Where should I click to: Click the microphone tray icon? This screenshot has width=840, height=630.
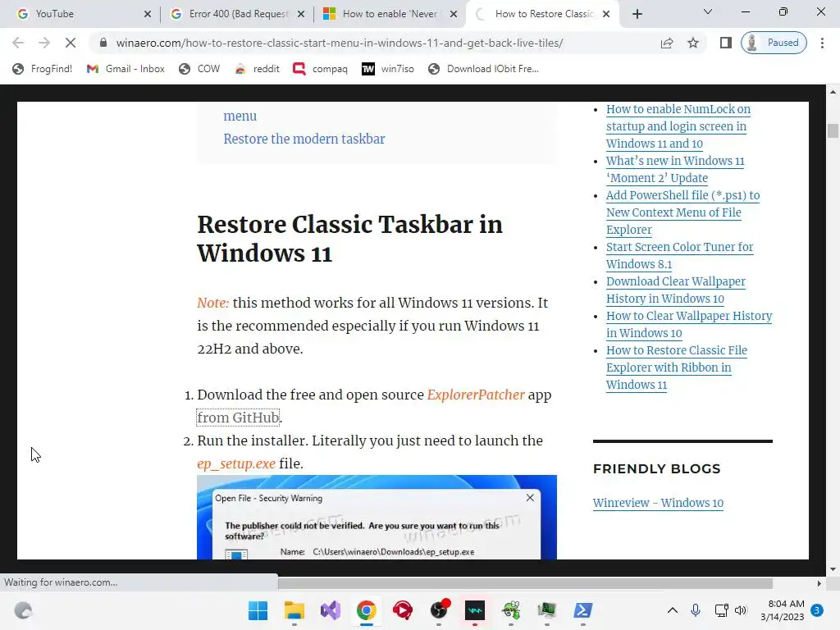[x=696, y=610]
